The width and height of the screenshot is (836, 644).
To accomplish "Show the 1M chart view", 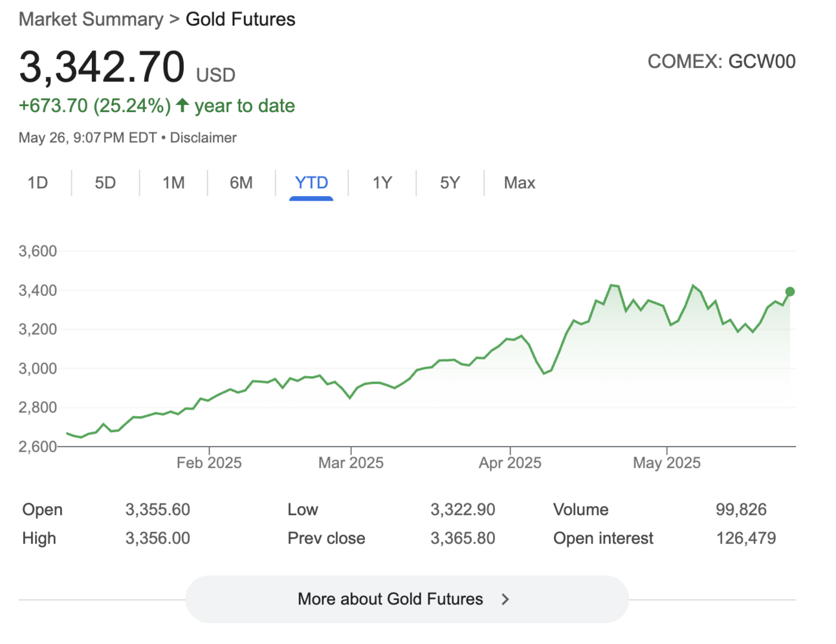I will pyautogui.click(x=173, y=183).
